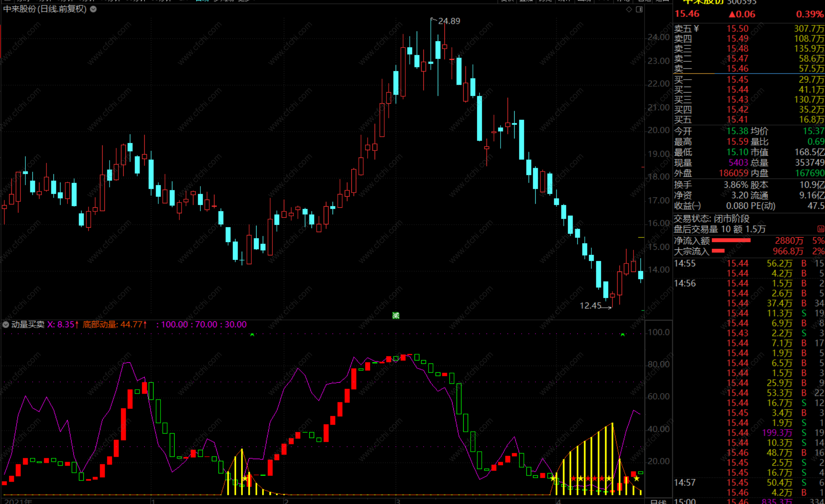The width and height of the screenshot is (825, 504).
Task: Click first yellow star signal in indicator
Action: point(245,479)
